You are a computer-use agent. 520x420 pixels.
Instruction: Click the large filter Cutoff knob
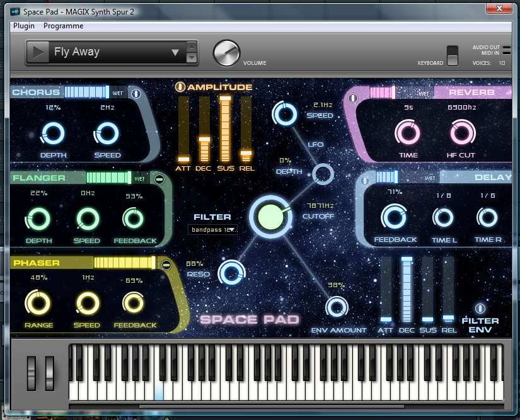tap(270, 215)
